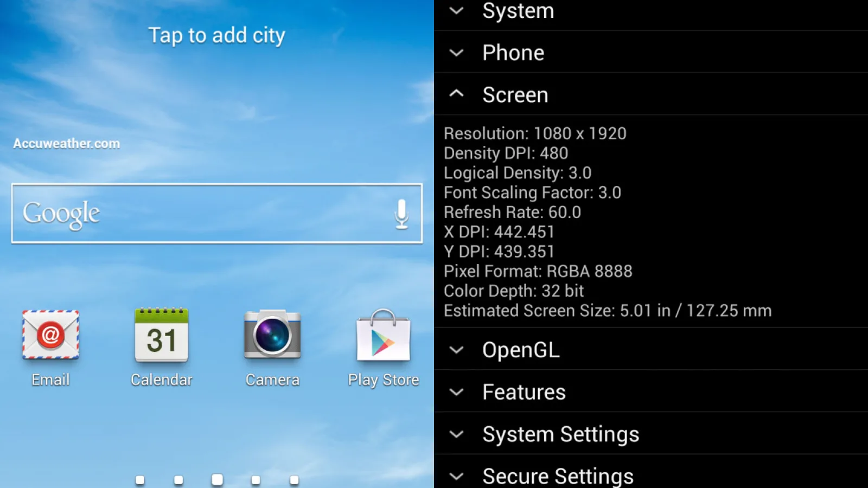Select the Refresh Rate: 60.0 line
868x488 pixels.
coord(513,212)
